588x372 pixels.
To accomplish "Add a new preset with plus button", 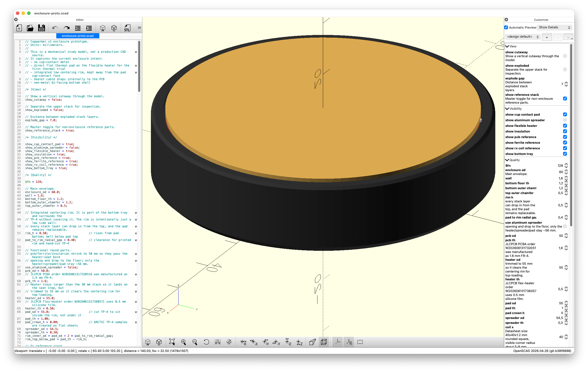I will 547,37.
